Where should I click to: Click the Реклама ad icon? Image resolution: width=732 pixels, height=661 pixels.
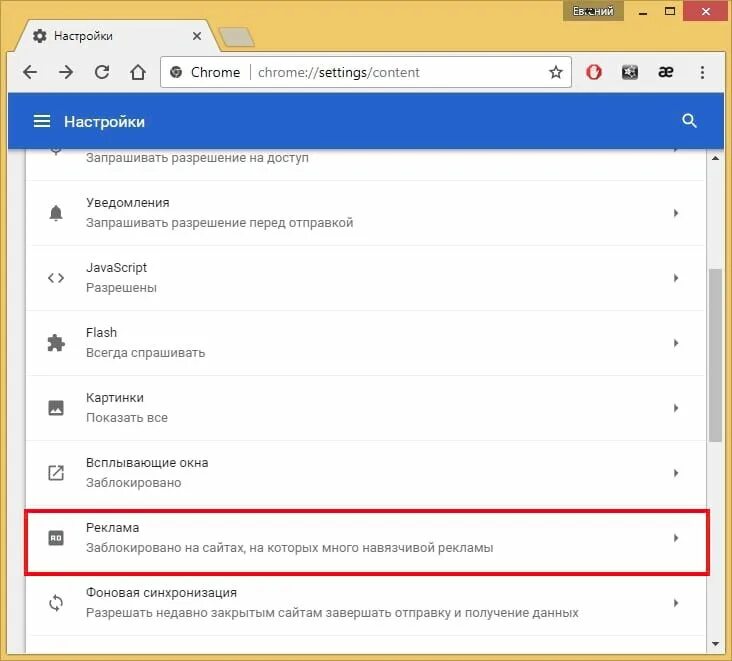click(56, 538)
